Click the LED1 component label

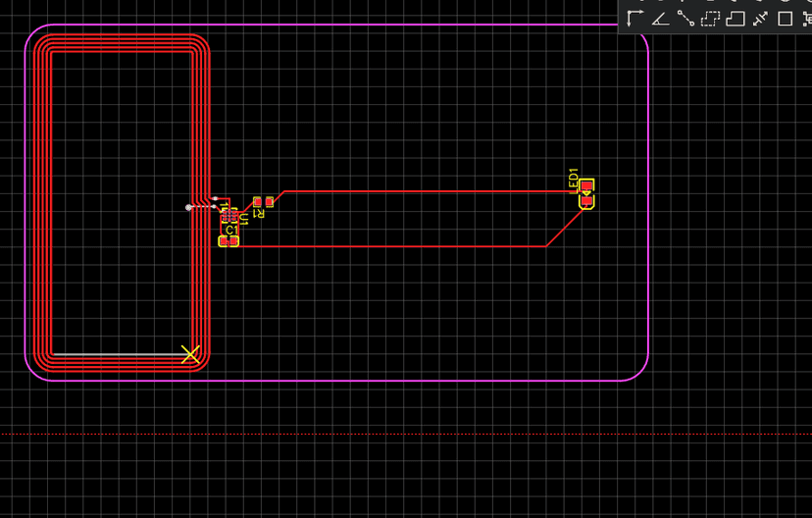tap(574, 181)
